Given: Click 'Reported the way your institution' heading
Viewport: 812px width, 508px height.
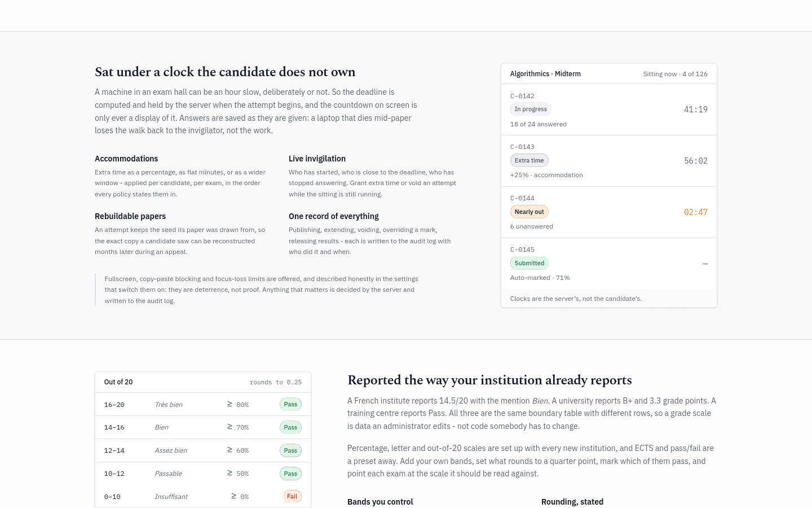Looking at the screenshot, I should pyautogui.click(x=489, y=380).
